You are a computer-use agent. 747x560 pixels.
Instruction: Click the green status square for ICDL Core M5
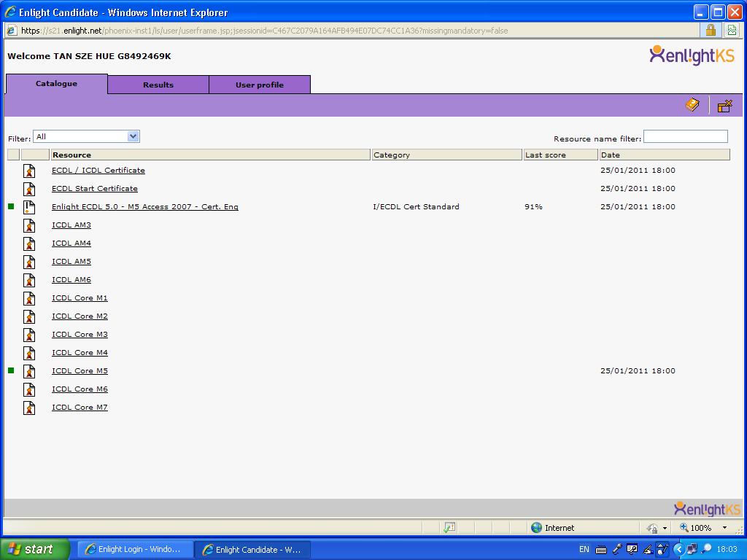pos(11,370)
